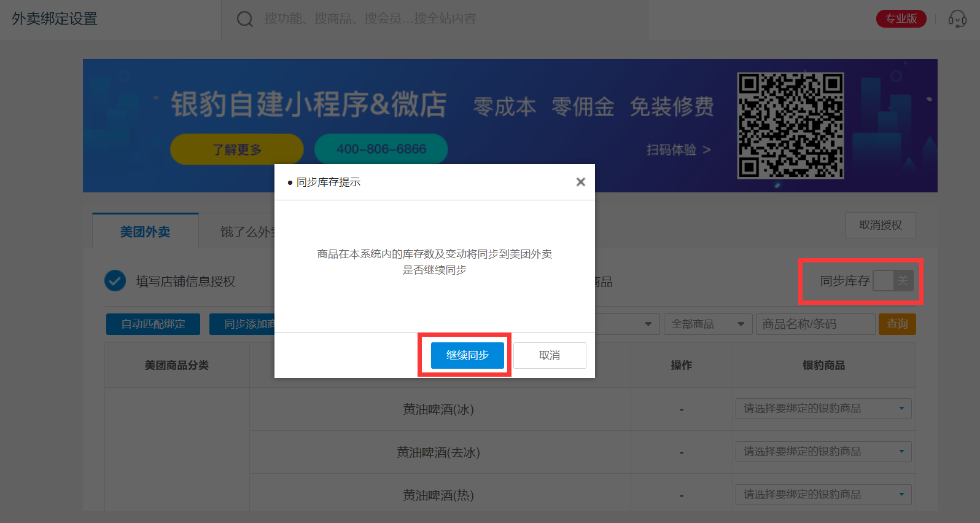Click the QR code in banner
The height and width of the screenshot is (523, 980).
point(790,125)
